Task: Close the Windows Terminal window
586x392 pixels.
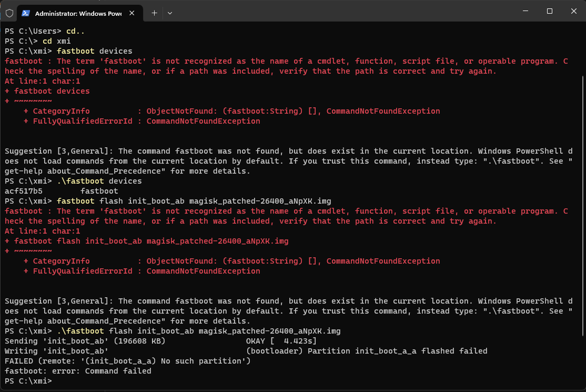Action: (573, 11)
